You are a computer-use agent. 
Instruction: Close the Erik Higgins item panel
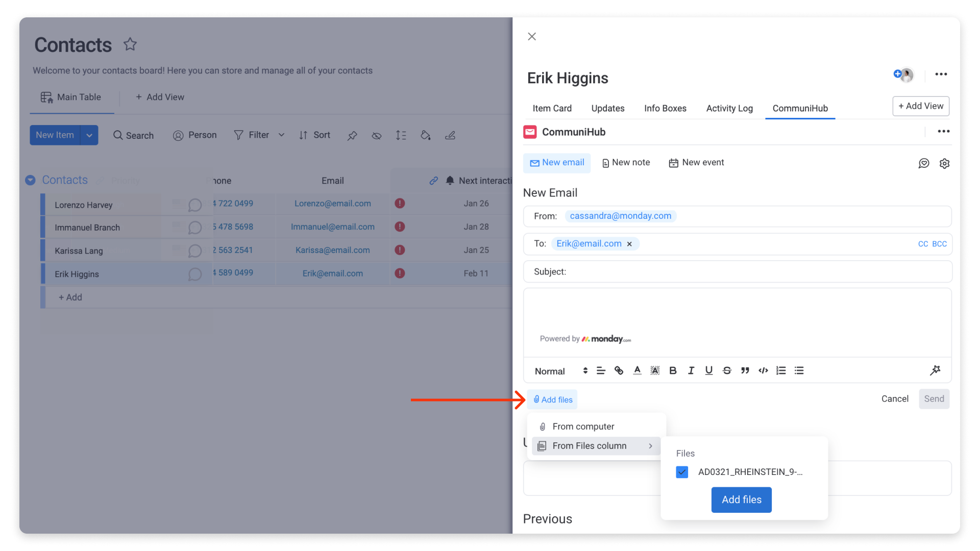(x=532, y=37)
